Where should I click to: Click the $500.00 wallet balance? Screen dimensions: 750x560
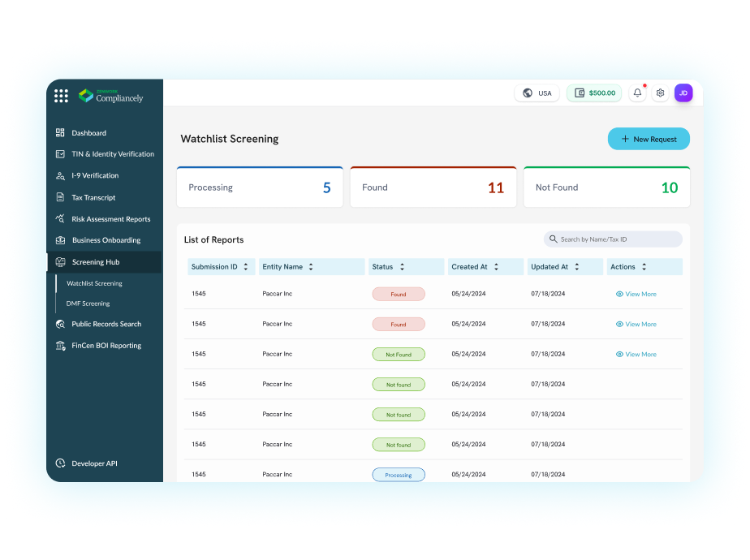coord(594,93)
